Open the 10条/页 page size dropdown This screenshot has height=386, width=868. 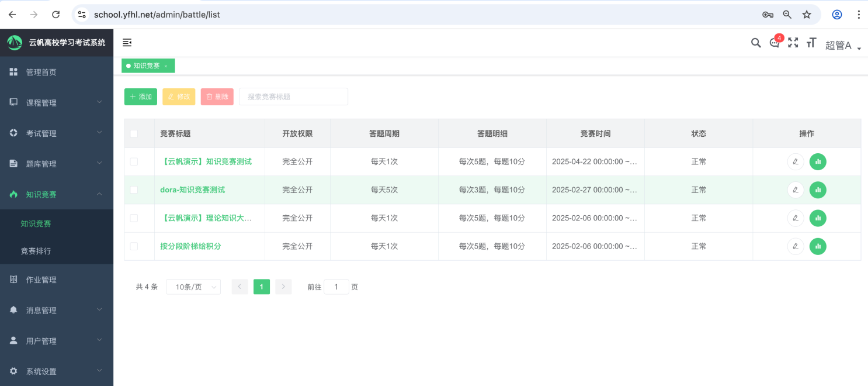[193, 287]
